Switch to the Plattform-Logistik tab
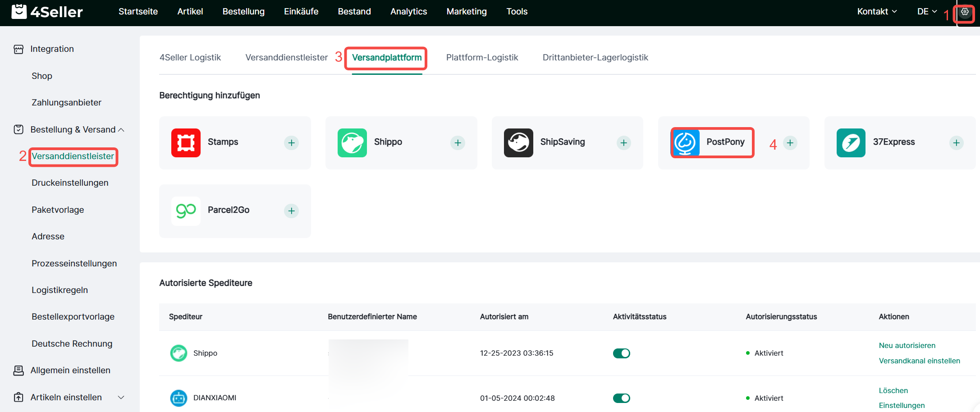Screen dimensions: 980x412 pyautogui.click(x=482, y=58)
